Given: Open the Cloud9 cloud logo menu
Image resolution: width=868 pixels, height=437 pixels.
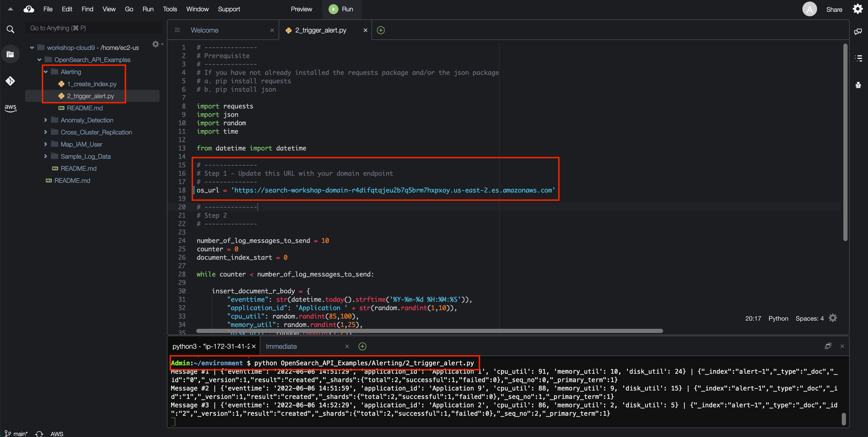Looking at the screenshot, I should point(29,9).
